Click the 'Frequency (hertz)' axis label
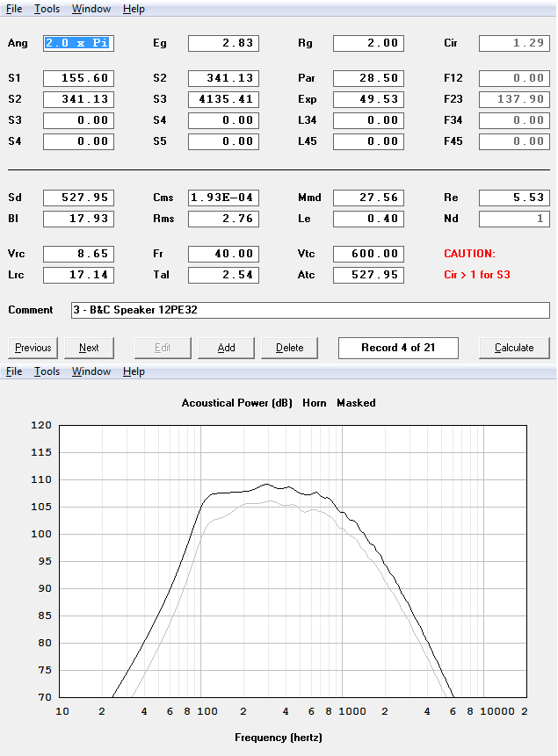The height and width of the screenshot is (756, 558). 279,738
